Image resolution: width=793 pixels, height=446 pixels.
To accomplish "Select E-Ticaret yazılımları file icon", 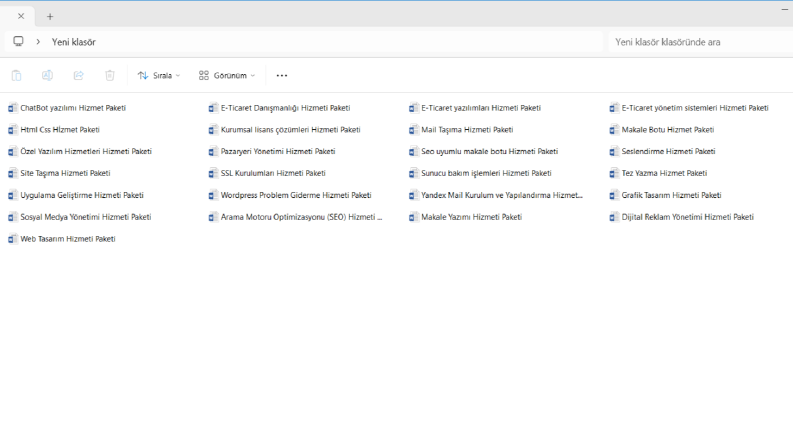I will 414,108.
